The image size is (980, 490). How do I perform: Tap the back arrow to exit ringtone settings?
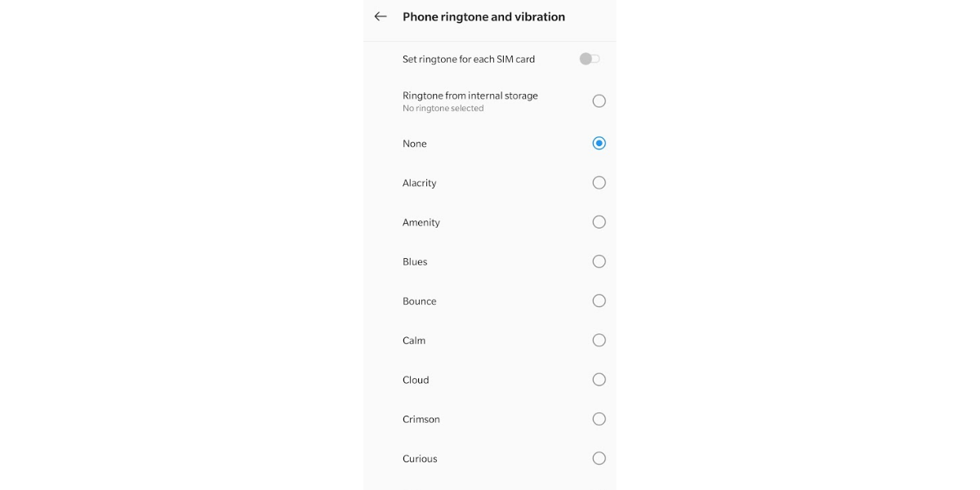[380, 16]
